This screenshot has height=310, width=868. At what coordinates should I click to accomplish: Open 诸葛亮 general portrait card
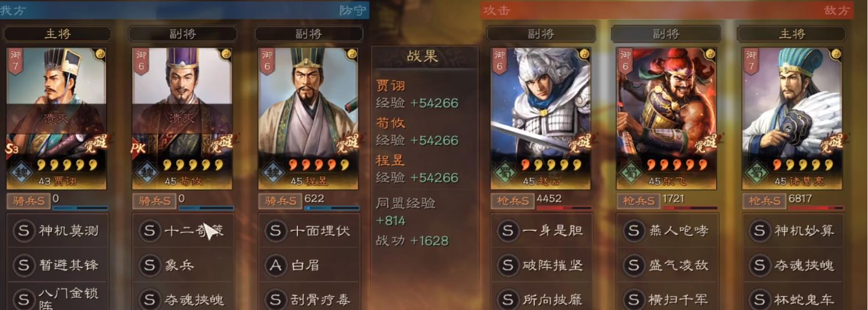tap(792, 118)
